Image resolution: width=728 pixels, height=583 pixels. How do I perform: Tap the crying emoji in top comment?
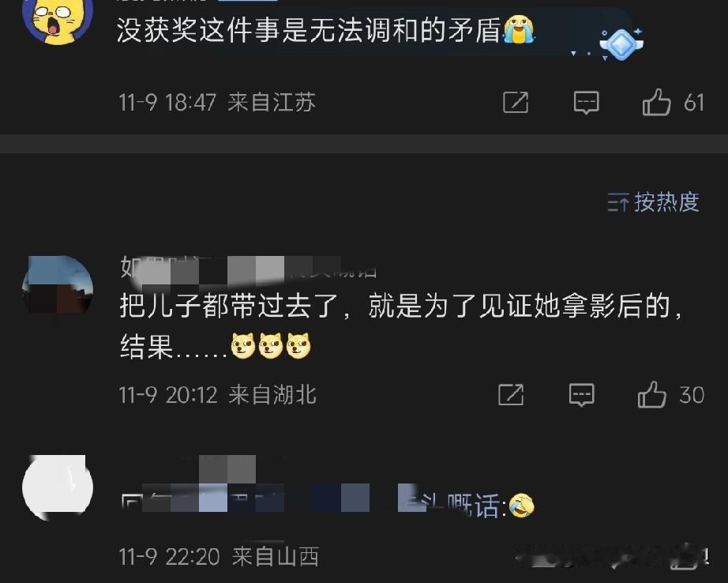click(519, 30)
